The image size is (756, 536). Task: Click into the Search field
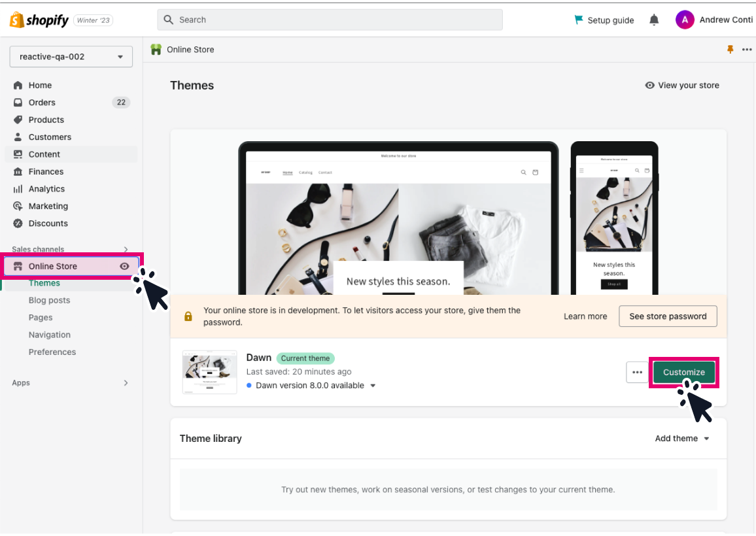point(330,20)
